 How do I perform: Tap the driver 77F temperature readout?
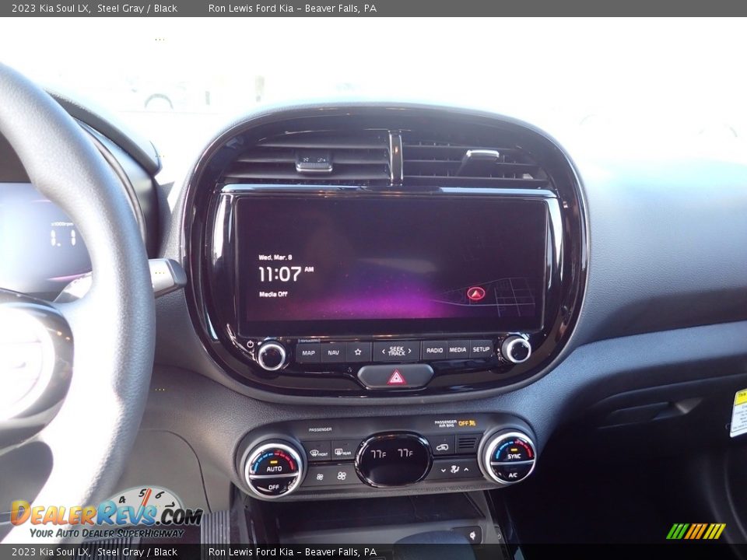[x=378, y=453]
